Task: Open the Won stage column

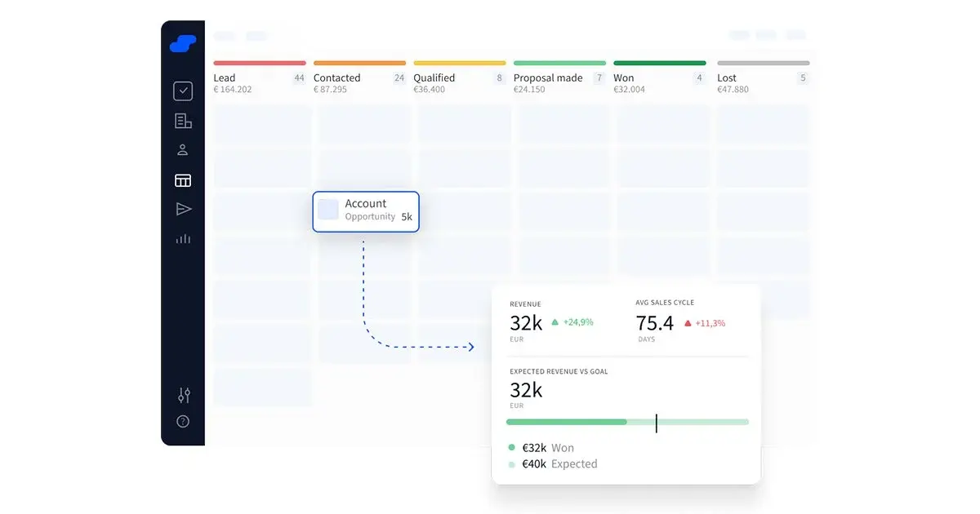Action: (624, 78)
